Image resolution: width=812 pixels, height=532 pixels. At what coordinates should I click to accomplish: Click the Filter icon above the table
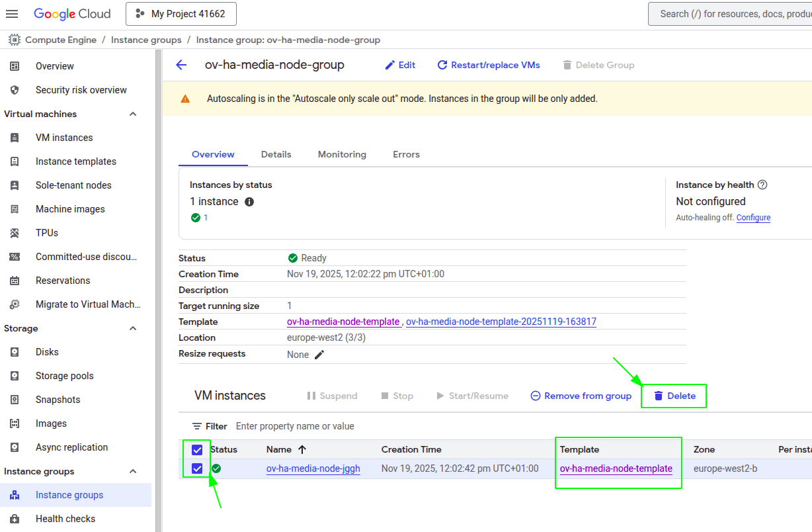(197, 426)
